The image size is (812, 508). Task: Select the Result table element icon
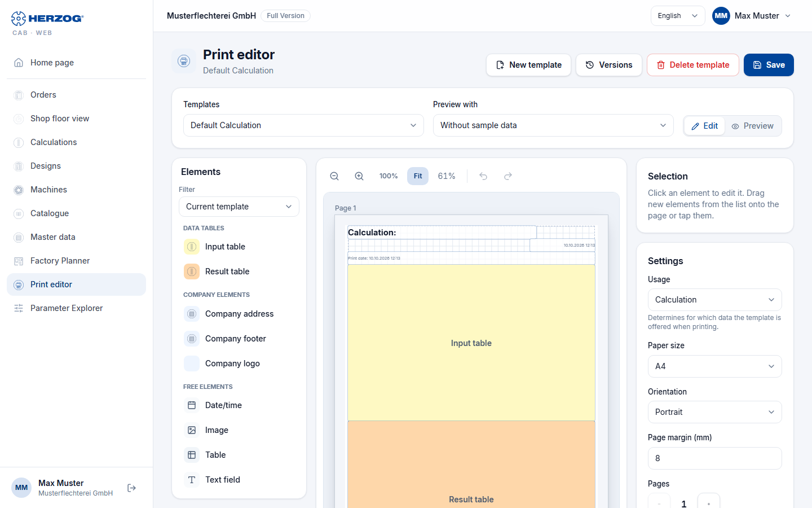coord(192,271)
